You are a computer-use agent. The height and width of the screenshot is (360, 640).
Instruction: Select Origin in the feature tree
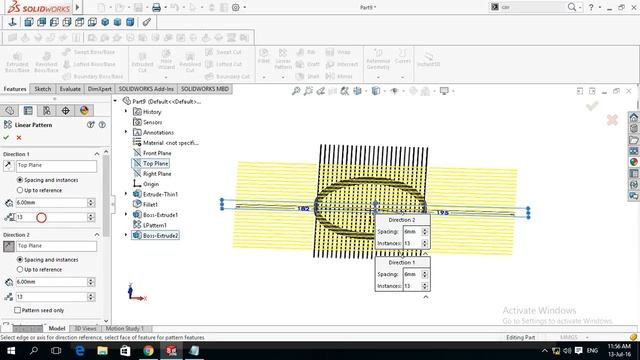click(151, 184)
